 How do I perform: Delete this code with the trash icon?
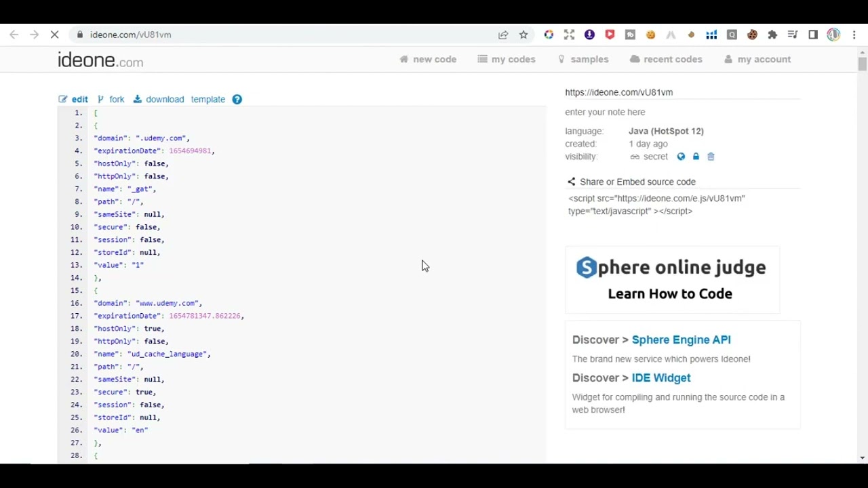pyautogui.click(x=711, y=157)
